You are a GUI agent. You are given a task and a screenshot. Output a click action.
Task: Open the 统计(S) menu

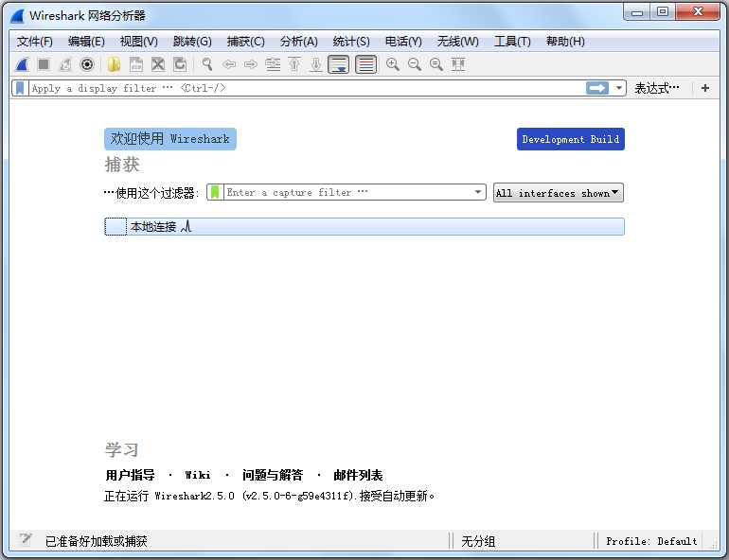pyautogui.click(x=351, y=42)
